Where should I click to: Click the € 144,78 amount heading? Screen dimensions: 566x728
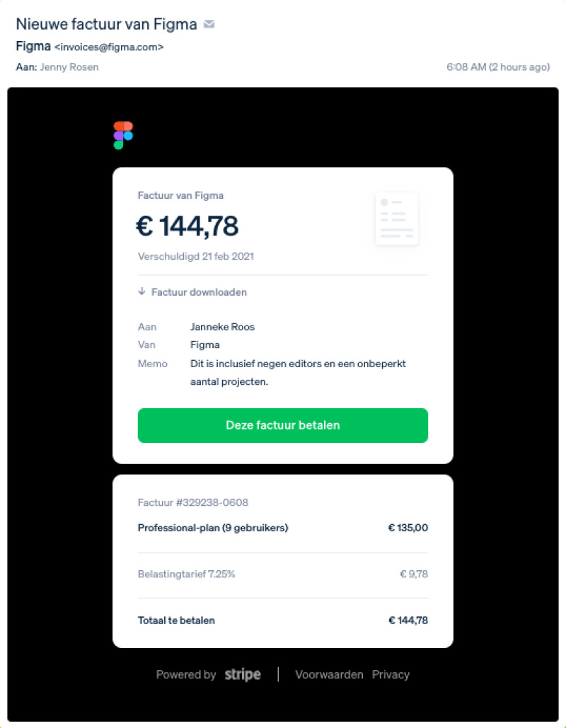click(x=187, y=226)
